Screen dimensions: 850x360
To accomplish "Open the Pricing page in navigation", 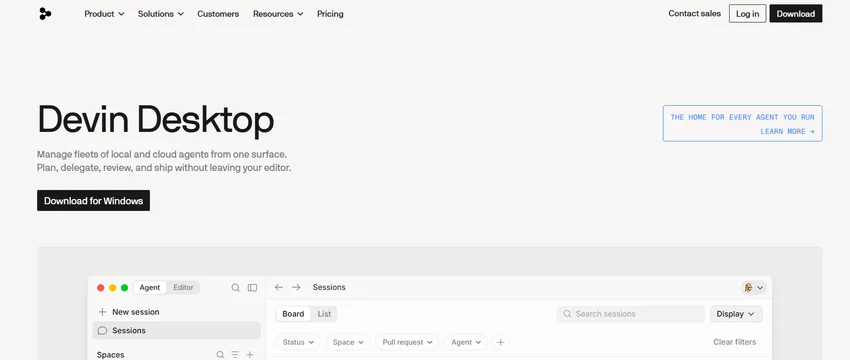I will point(330,14).
